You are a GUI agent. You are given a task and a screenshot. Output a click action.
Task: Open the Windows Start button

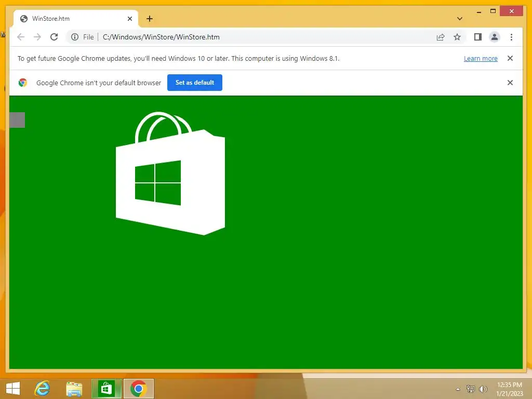pos(13,389)
